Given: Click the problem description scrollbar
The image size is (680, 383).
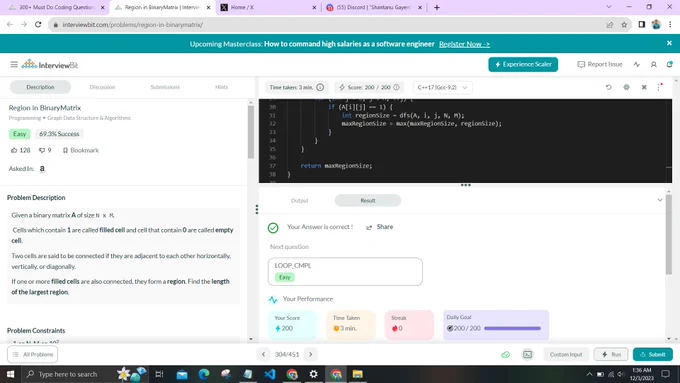Looking at the screenshot, I should click(251, 132).
